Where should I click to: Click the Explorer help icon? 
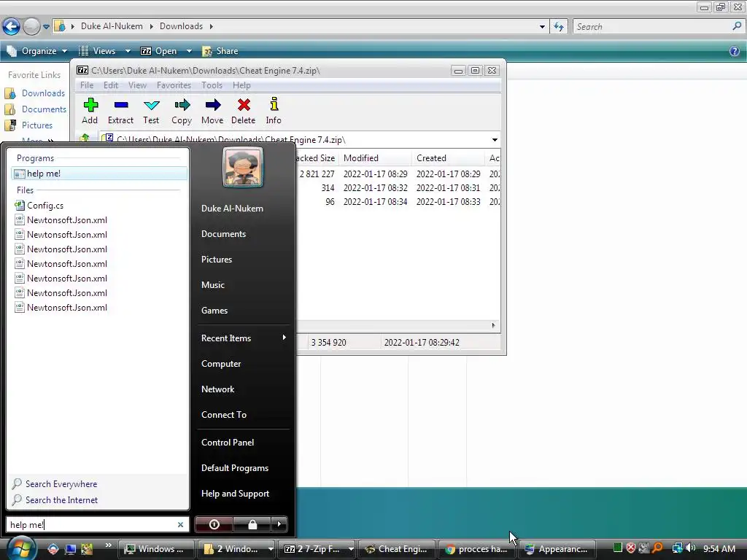click(x=734, y=51)
